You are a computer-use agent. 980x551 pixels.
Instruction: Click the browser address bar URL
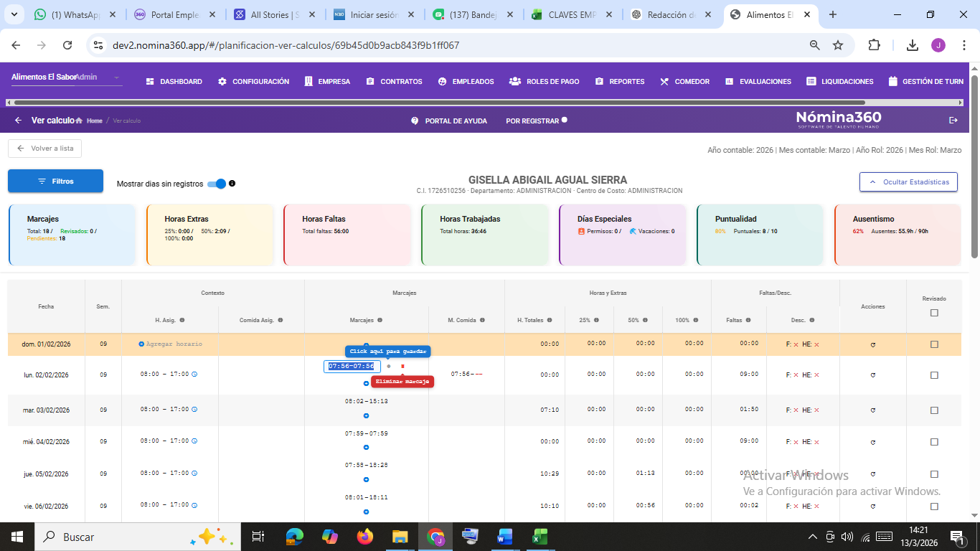coord(286,45)
